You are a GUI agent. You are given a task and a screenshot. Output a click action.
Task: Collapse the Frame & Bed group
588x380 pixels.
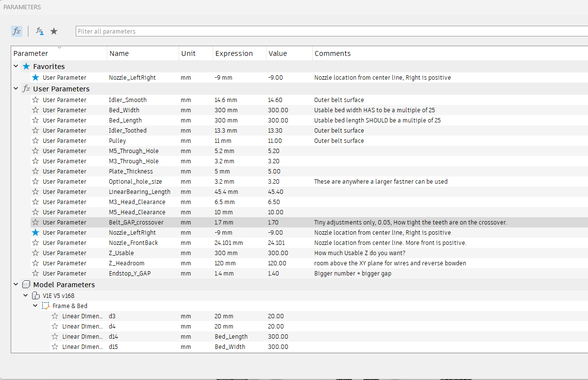pos(35,306)
